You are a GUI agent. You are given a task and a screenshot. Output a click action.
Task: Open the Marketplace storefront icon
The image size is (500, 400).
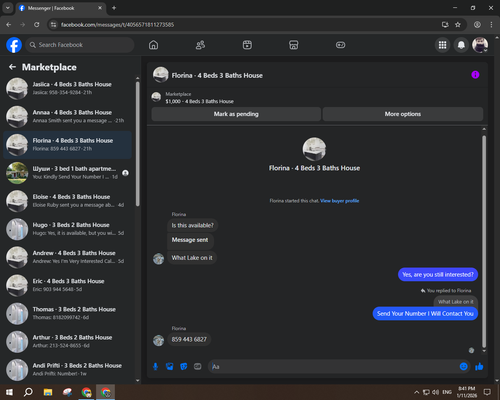[294, 45]
